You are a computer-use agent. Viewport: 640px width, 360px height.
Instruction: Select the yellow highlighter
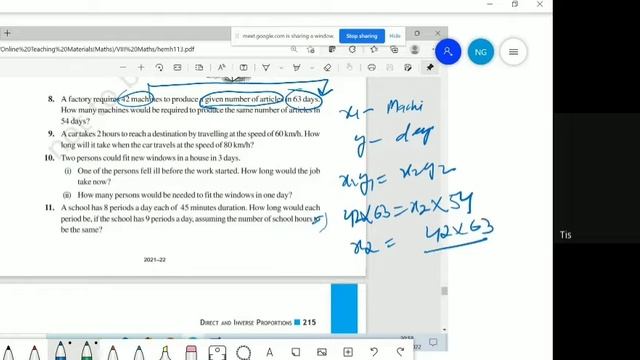[165, 352]
